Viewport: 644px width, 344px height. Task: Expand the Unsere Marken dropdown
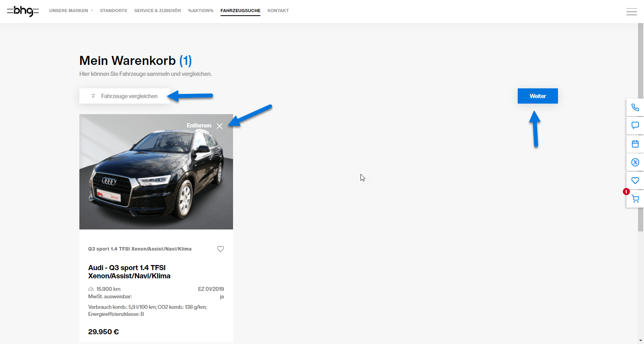click(x=71, y=11)
